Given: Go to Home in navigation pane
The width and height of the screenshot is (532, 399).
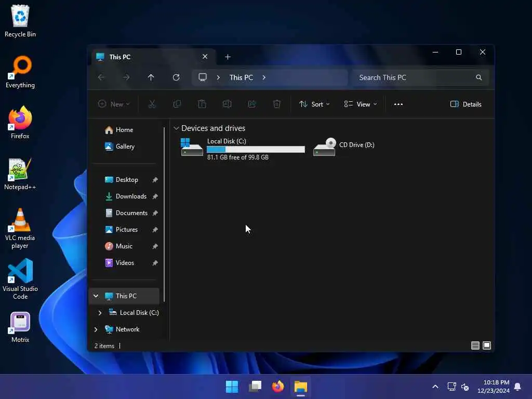Looking at the screenshot, I should (124, 130).
